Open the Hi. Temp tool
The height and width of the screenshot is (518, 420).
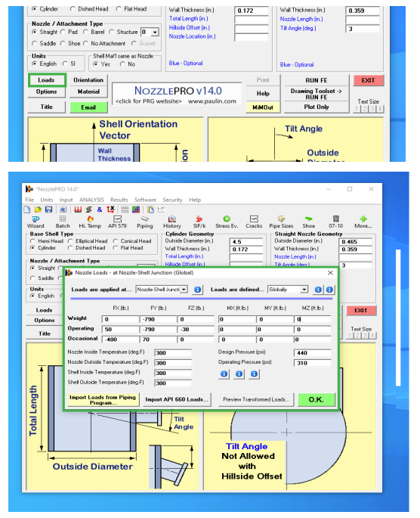pos(90,222)
